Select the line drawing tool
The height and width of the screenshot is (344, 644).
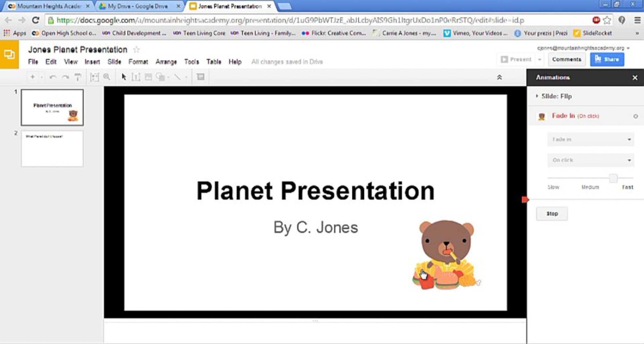click(x=177, y=77)
